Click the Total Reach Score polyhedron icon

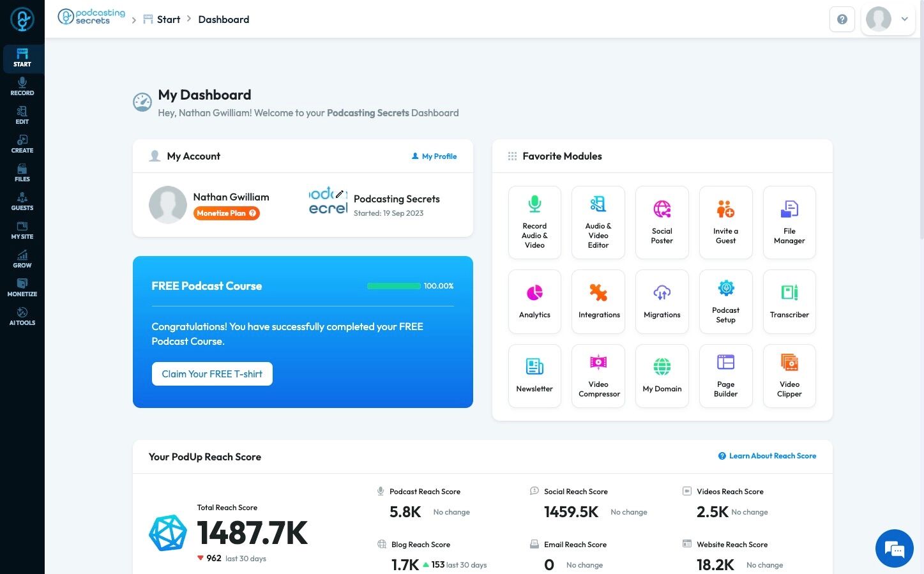point(168,533)
